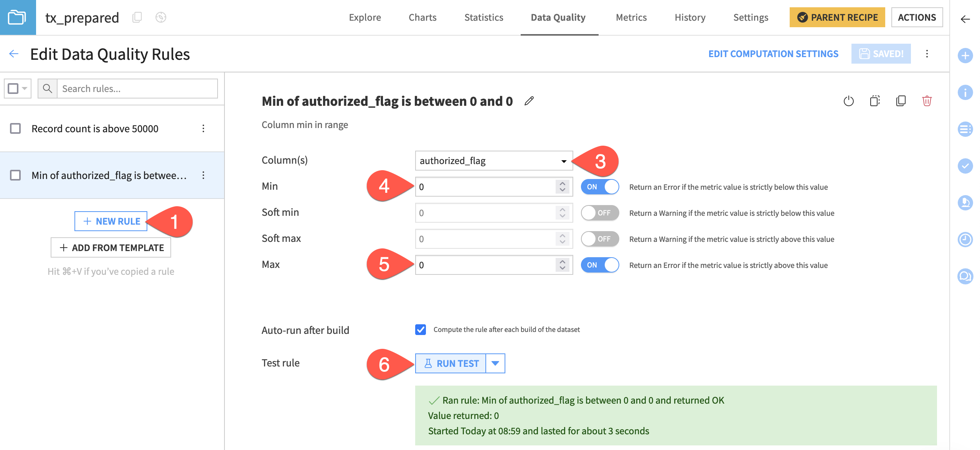This screenshot has width=980, height=450.
Task: Click the Soft max value stepper arrows
Action: [562, 239]
